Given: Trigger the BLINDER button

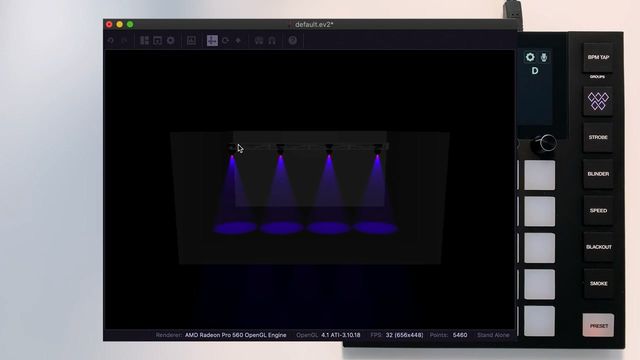Looking at the screenshot, I should tap(598, 174).
